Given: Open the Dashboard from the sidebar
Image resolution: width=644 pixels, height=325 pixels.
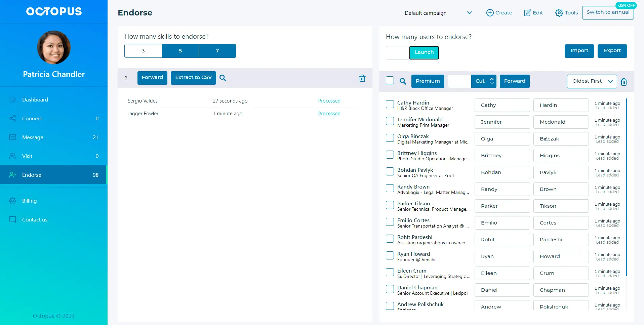Looking at the screenshot, I should [x=35, y=99].
